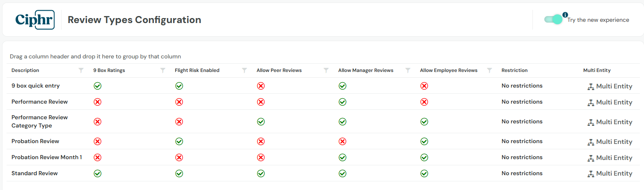
Task: Sort by the Description column header
Action: (x=25, y=70)
